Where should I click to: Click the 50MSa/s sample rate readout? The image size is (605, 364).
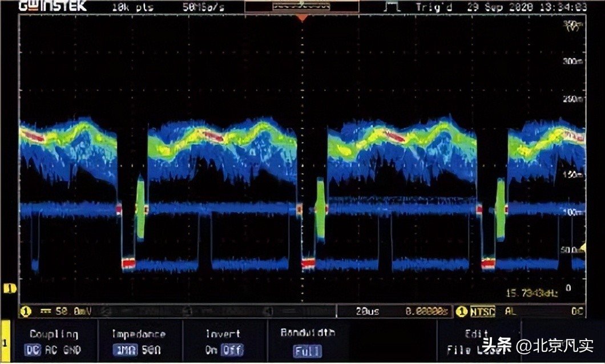pos(203,7)
